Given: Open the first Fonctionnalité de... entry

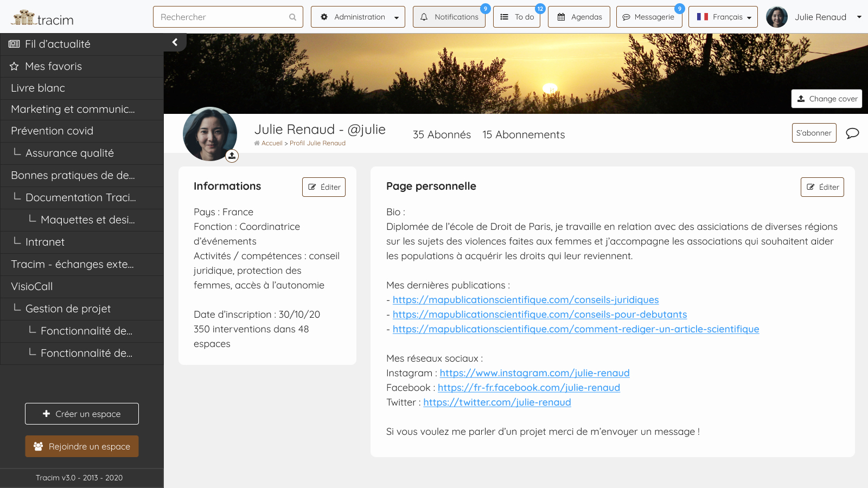Looking at the screenshot, I should click(82, 331).
